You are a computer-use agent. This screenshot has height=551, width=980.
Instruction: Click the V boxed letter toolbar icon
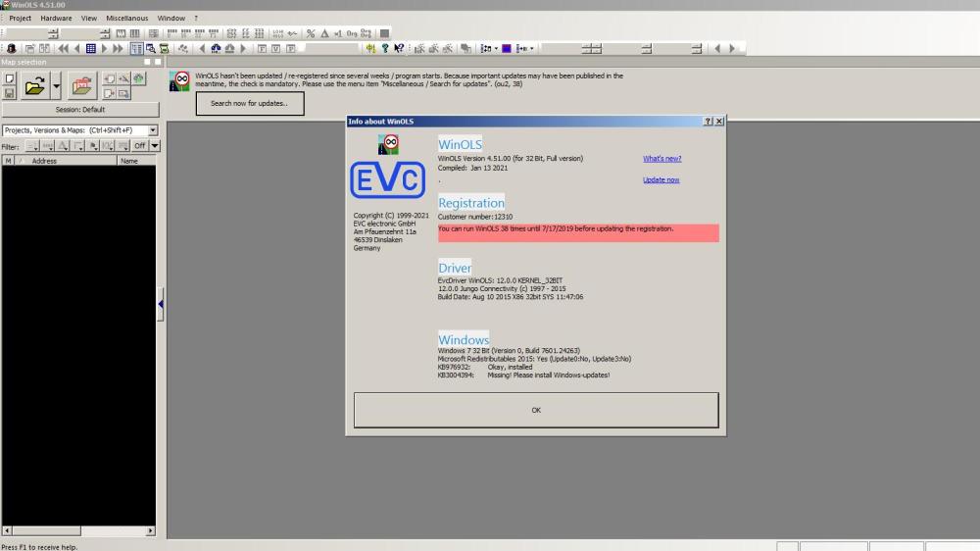coord(275,48)
